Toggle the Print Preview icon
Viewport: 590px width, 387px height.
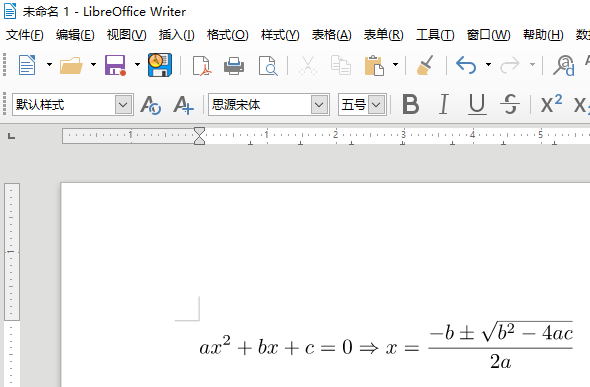268,65
